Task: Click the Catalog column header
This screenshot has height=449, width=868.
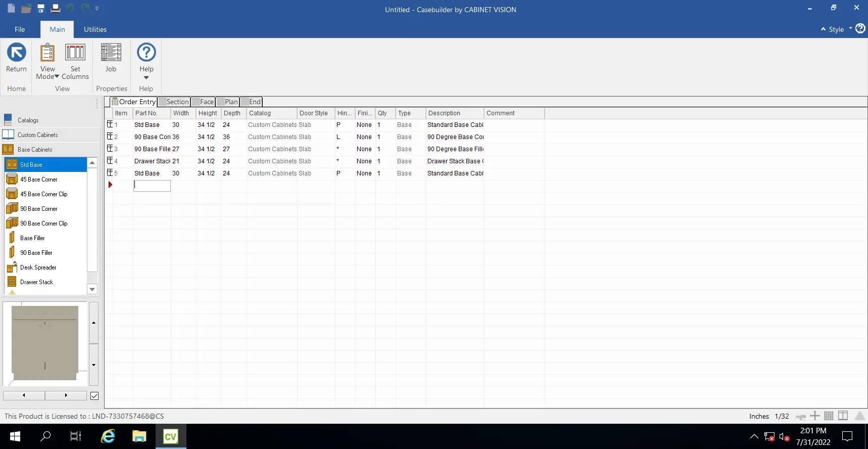Action: click(x=272, y=113)
